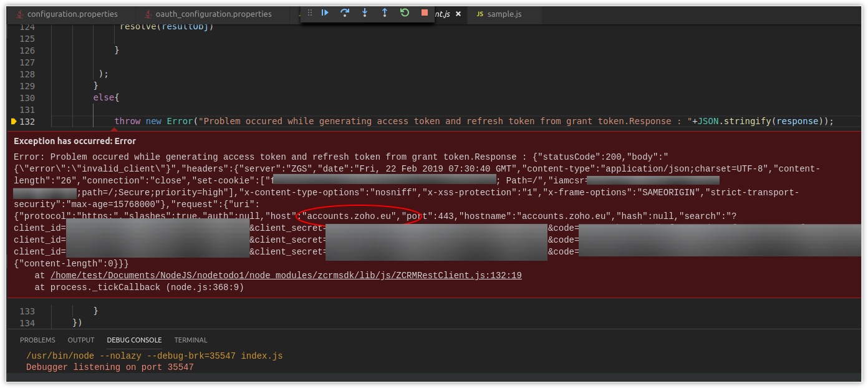
Task: Click line number 132 in the gutter
Action: tap(27, 121)
